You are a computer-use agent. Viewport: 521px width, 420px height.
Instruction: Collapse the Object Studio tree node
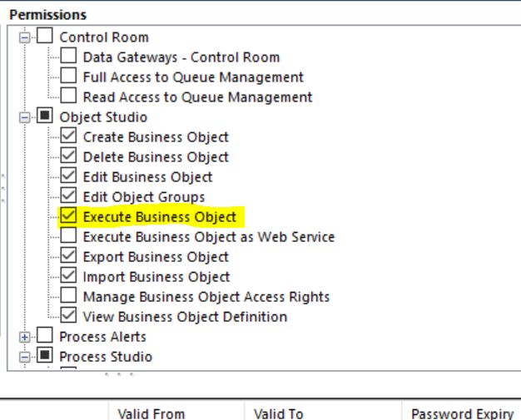(25, 117)
